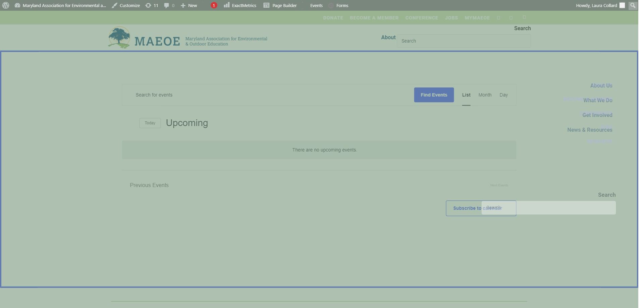Switch to Day view tab
Image resolution: width=644 pixels, height=308 pixels.
point(503,95)
